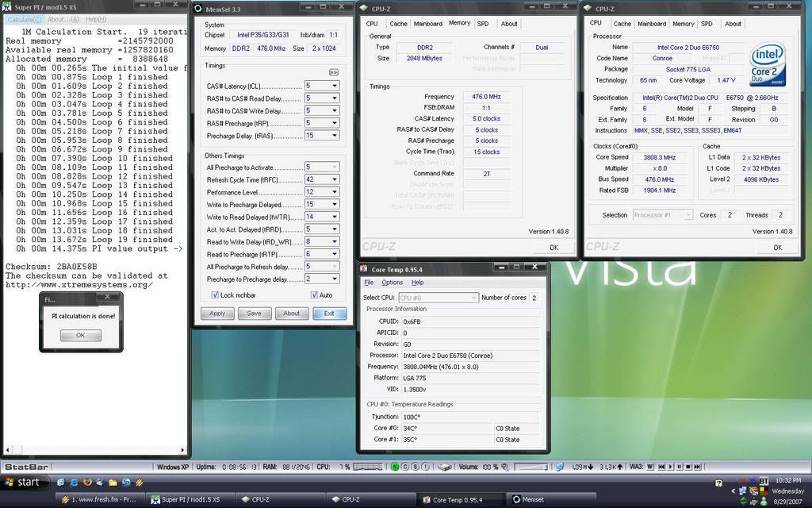Open File menu in Core Temp
The image size is (812, 508).
click(x=369, y=283)
